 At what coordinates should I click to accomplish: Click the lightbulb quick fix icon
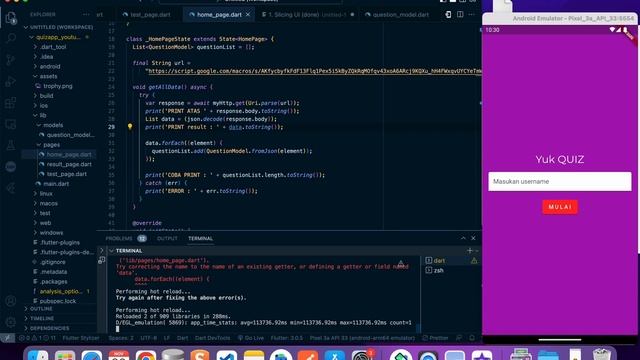pos(130,127)
